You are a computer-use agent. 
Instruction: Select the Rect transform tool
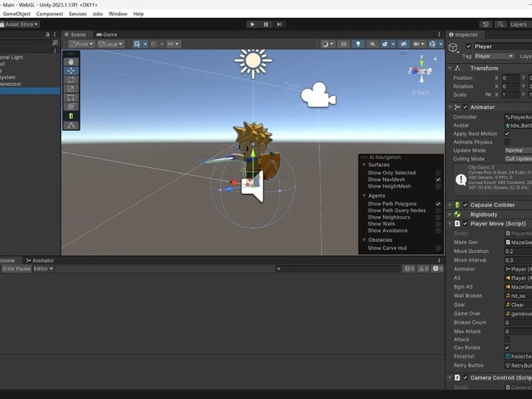tap(70, 97)
